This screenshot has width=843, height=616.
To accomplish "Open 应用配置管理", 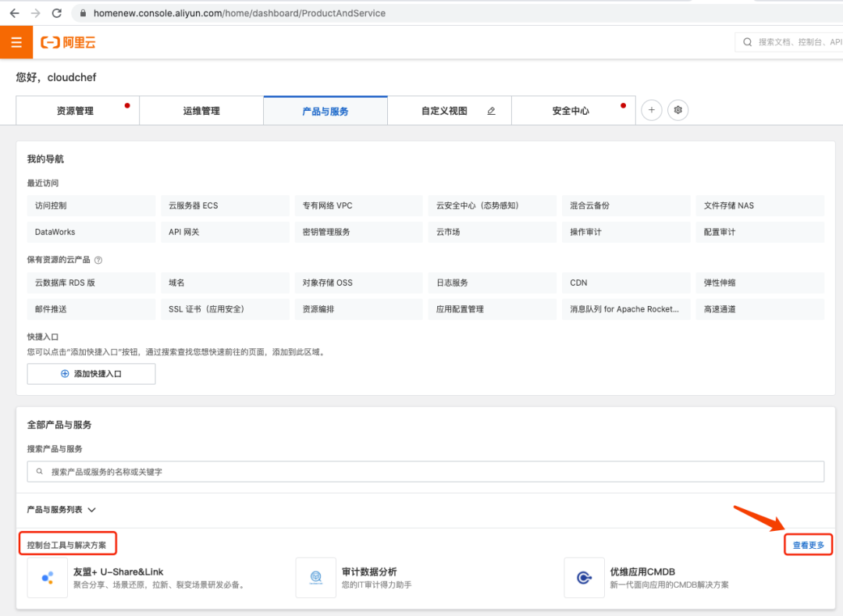I will (492, 309).
